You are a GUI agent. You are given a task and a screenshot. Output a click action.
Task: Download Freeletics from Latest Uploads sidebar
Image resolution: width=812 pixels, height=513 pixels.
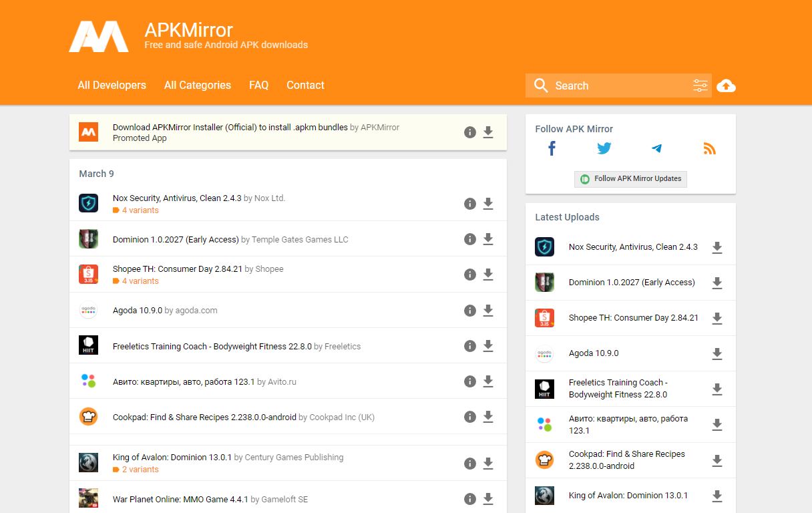717,389
